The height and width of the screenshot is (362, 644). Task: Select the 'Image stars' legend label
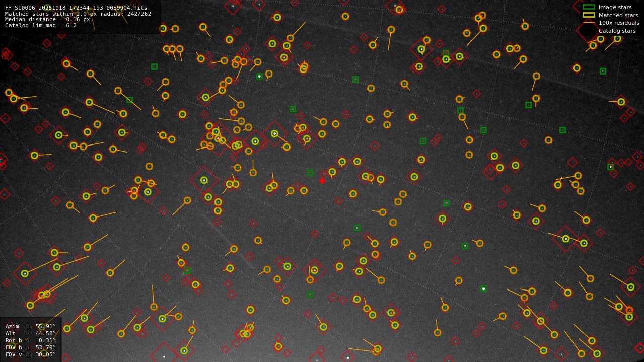point(615,8)
